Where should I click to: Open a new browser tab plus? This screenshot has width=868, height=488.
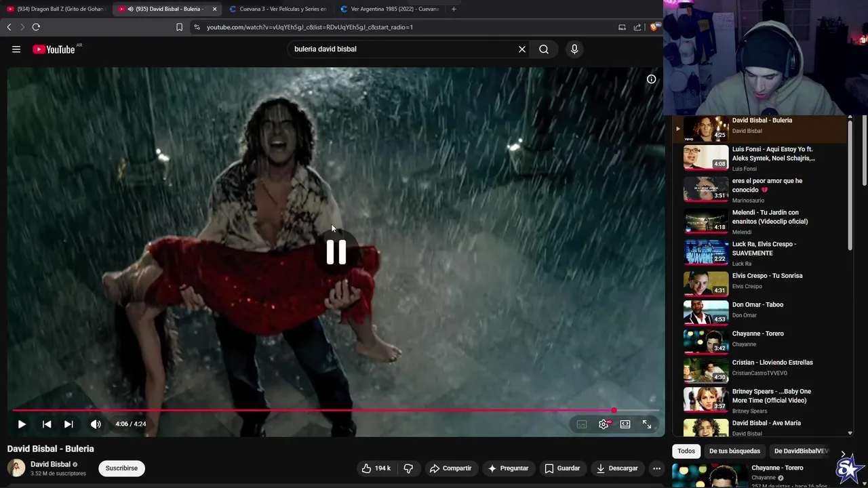tap(454, 9)
